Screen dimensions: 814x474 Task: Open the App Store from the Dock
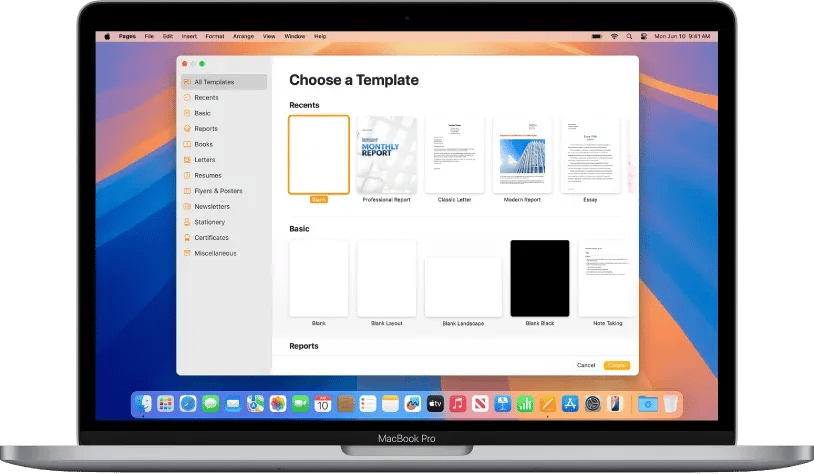[570, 403]
